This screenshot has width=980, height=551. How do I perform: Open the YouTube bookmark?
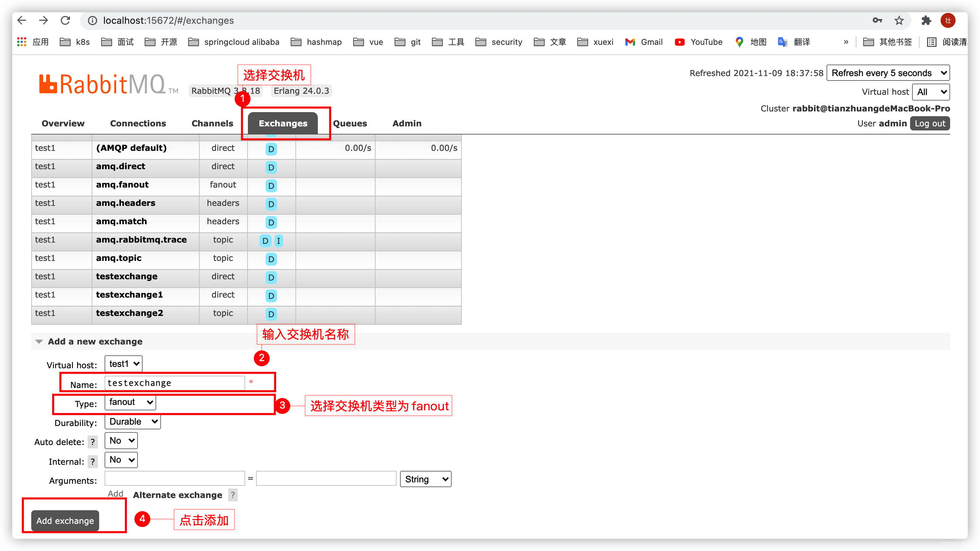point(698,42)
